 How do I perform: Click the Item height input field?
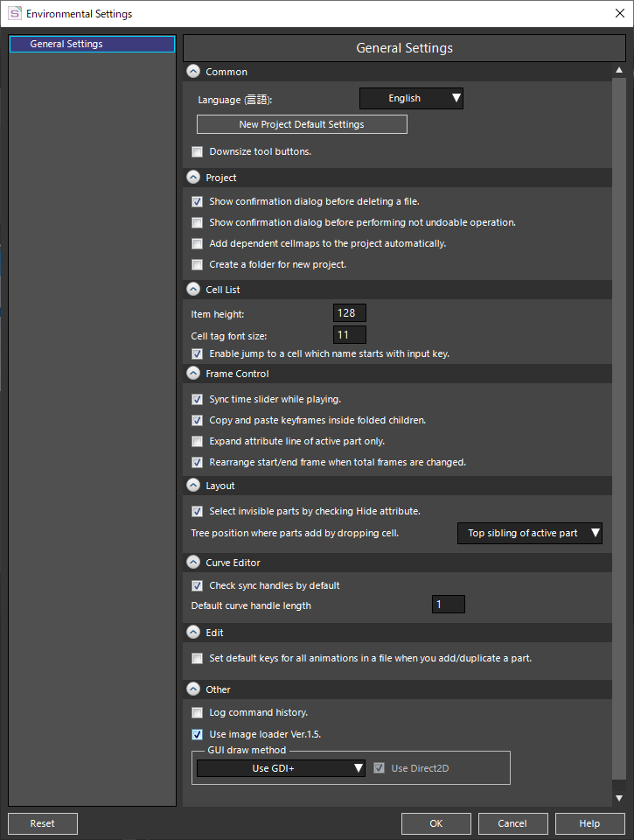pyautogui.click(x=350, y=313)
